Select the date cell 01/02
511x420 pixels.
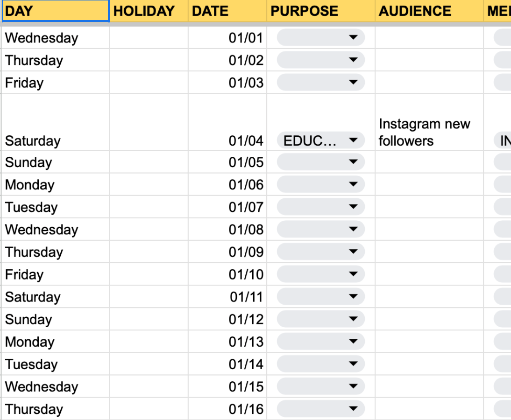227,60
